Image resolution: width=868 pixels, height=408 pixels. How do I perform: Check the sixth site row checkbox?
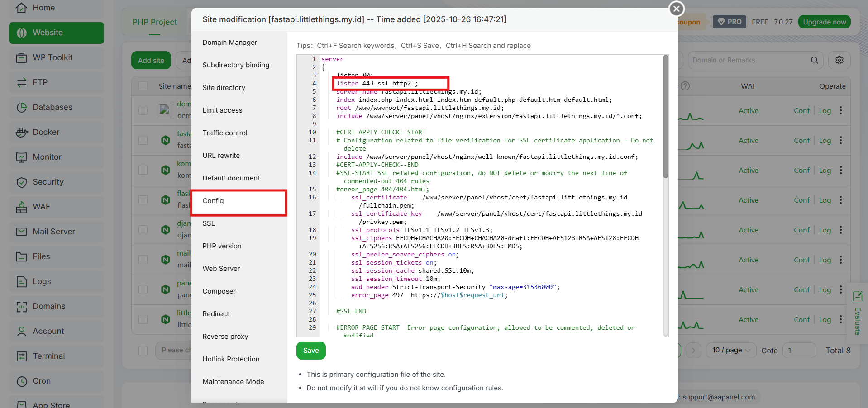pos(143,260)
